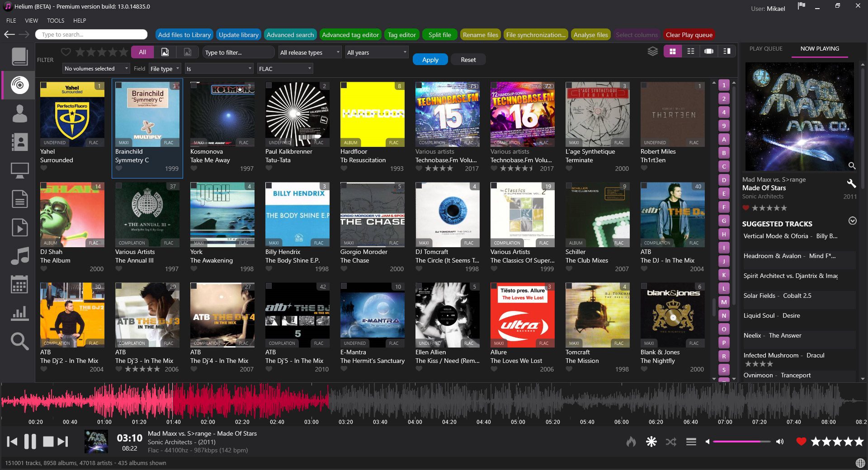Open the Artists view in the left sidebar
Screen dimensions: 868x470
[19, 114]
